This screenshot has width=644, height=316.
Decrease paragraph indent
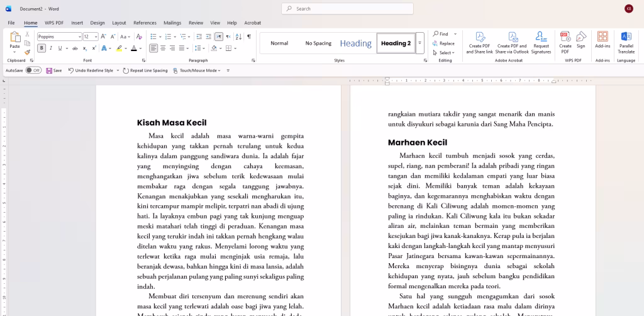pos(199,37)
